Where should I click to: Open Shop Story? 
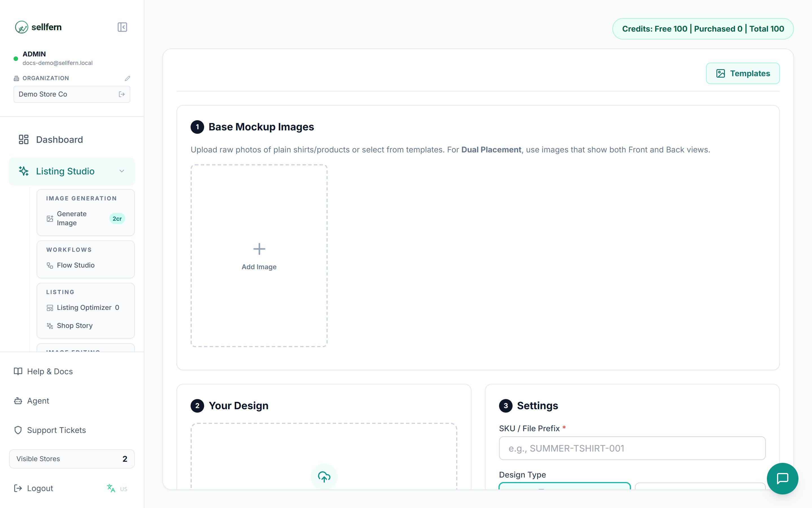click(85, 326)
